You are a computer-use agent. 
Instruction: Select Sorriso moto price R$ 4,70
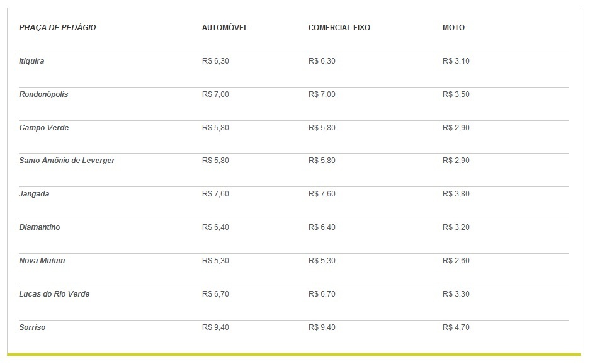click(456, 327)
